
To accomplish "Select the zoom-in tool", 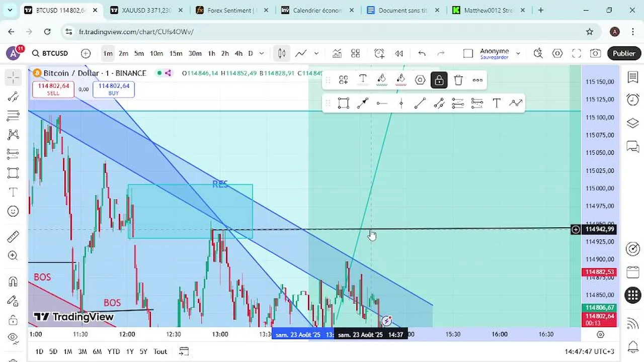I will (13, 255).
